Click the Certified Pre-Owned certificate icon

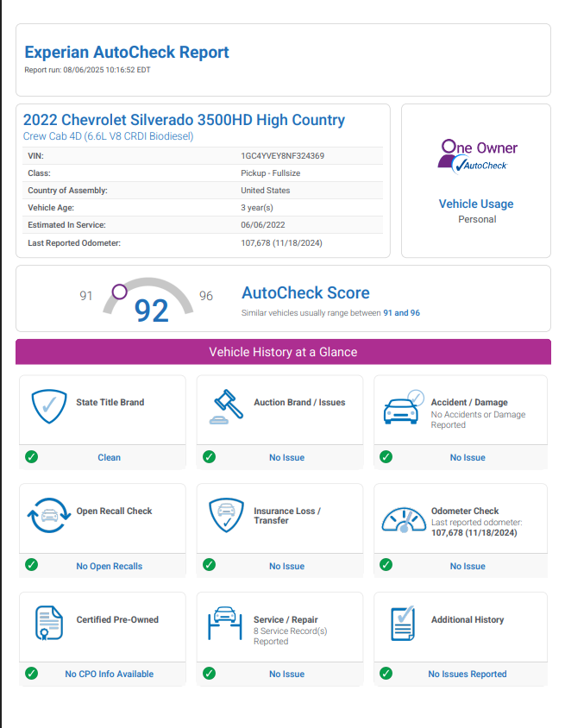[x=49, y=624]
